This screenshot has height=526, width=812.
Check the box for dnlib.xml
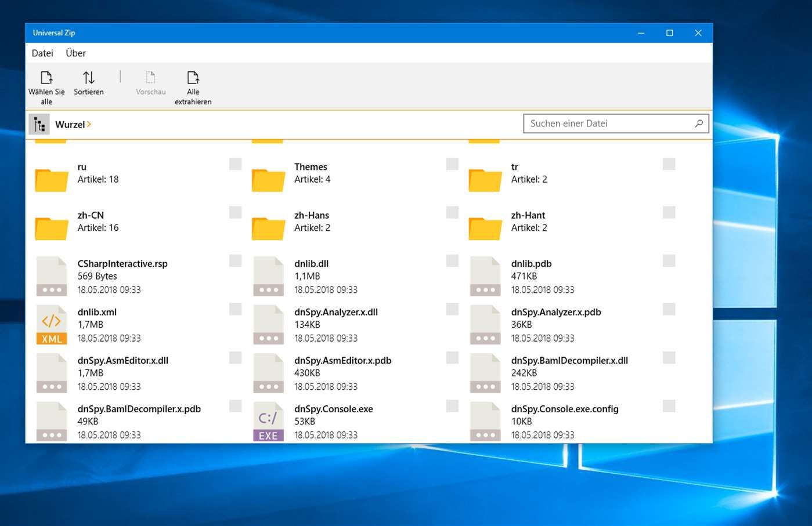(x=235, y=309)
